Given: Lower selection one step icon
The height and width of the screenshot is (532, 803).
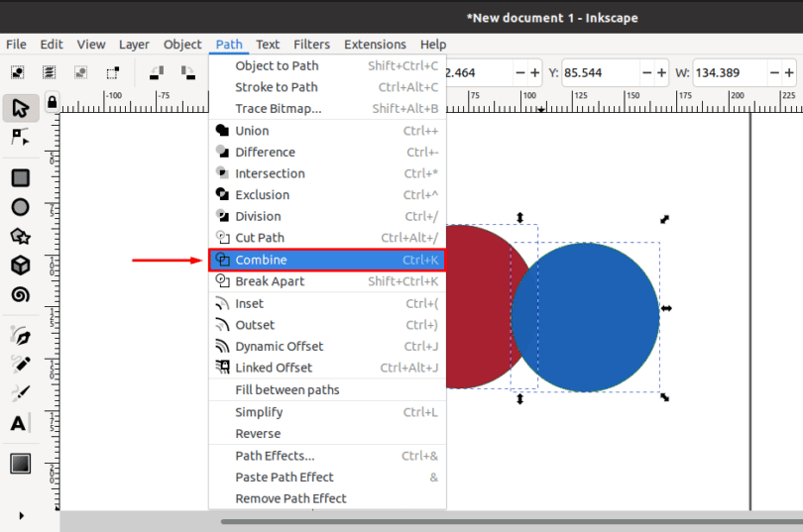Looking at the screenshot, I should (188, 72).
